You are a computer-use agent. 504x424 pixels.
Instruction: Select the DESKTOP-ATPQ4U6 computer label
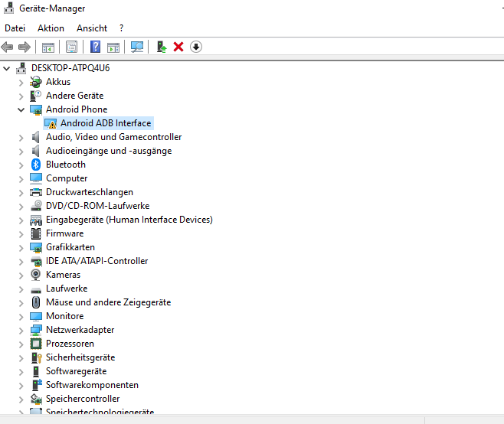pos(70,68)
